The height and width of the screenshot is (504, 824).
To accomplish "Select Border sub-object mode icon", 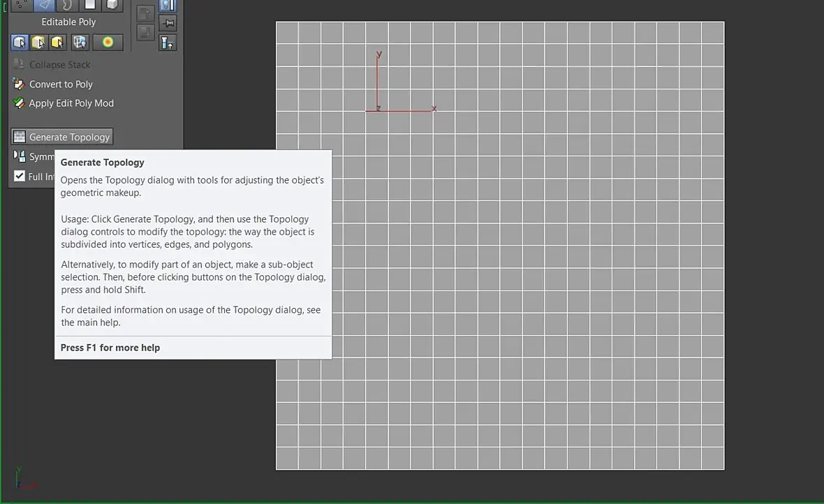I will pos(67,5).
